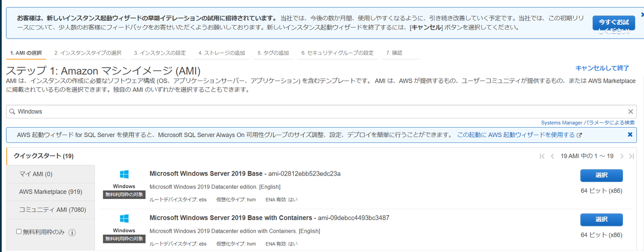Viewport: 644px width, 252px height.
Task: Click Windows logo of Server 2019 Base AMI
Action: pos(124,174)
